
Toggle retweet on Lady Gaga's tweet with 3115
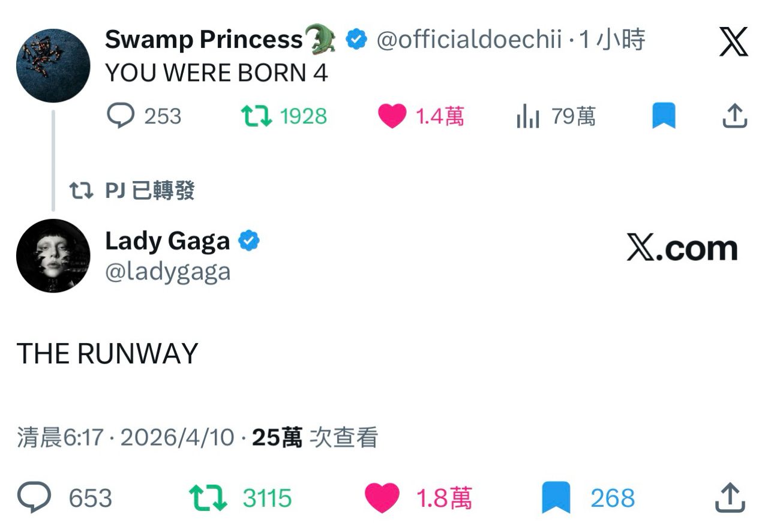[x=241, y=498]
